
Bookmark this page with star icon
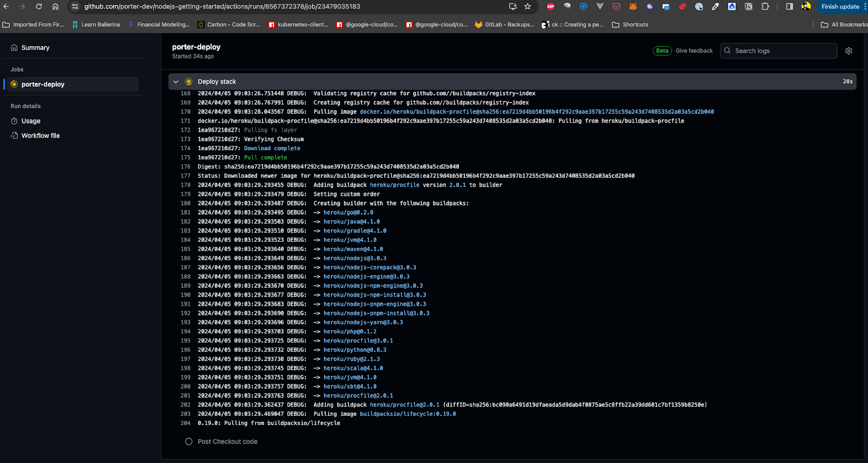point(527,7)
